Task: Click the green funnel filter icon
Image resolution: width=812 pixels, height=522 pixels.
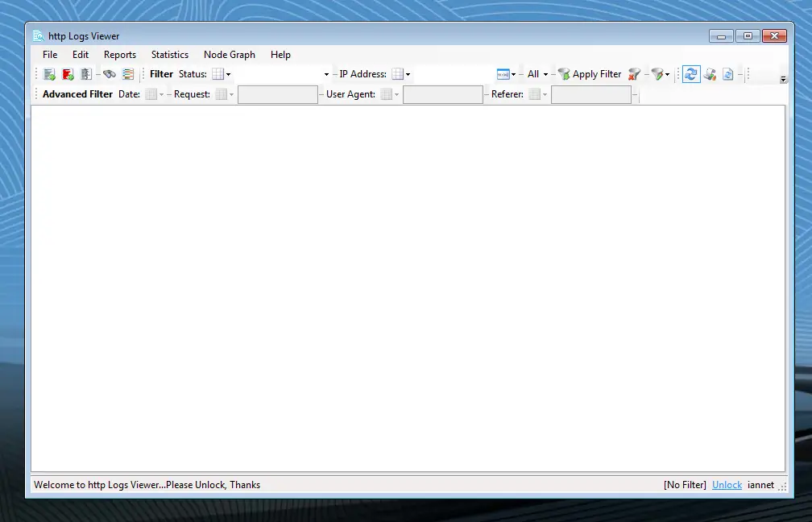Action: [x=564, y=73]
